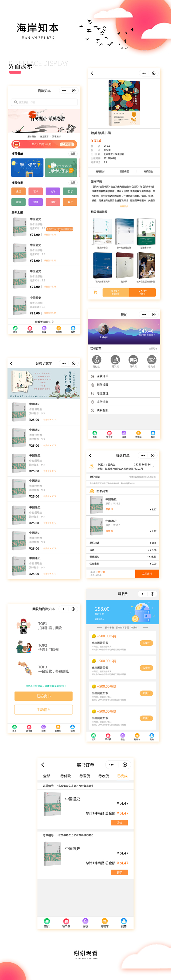Viewport: 171px width, 980px height.
Task: Open 到货提醒 entry in 我的 list
Action: pyautogui.click(x=124, y=385)
